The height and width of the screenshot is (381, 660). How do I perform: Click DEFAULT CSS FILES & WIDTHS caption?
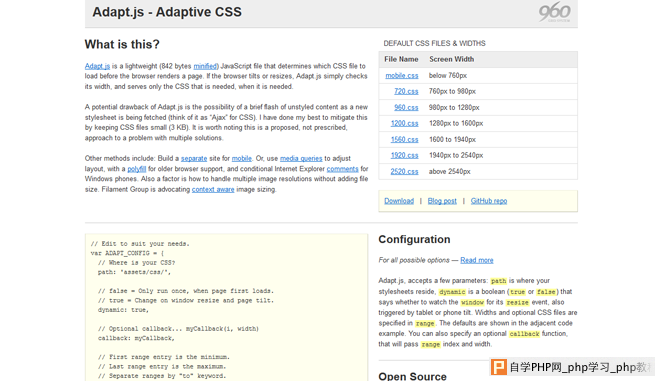(x=434, y=43)
